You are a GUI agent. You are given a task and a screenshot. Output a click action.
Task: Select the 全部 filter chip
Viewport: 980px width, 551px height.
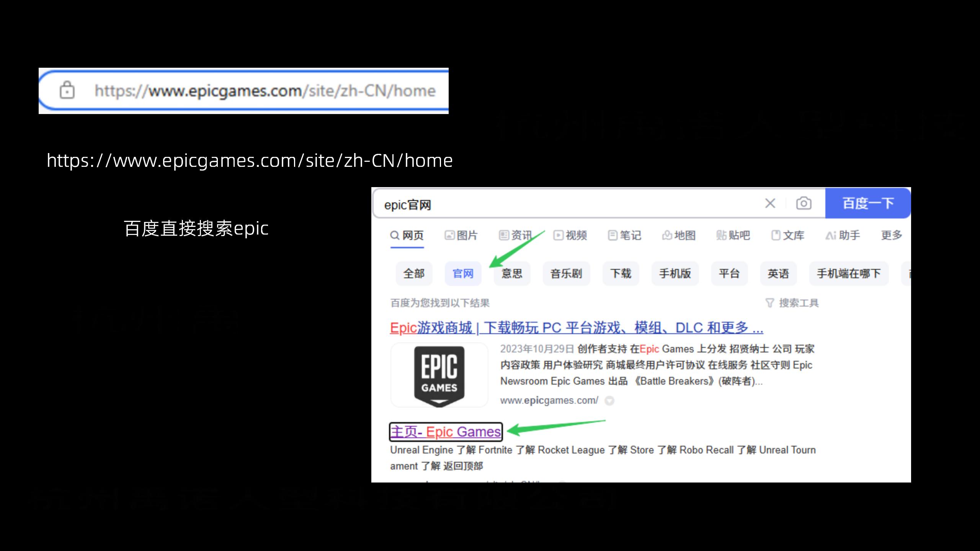point(414,274)
